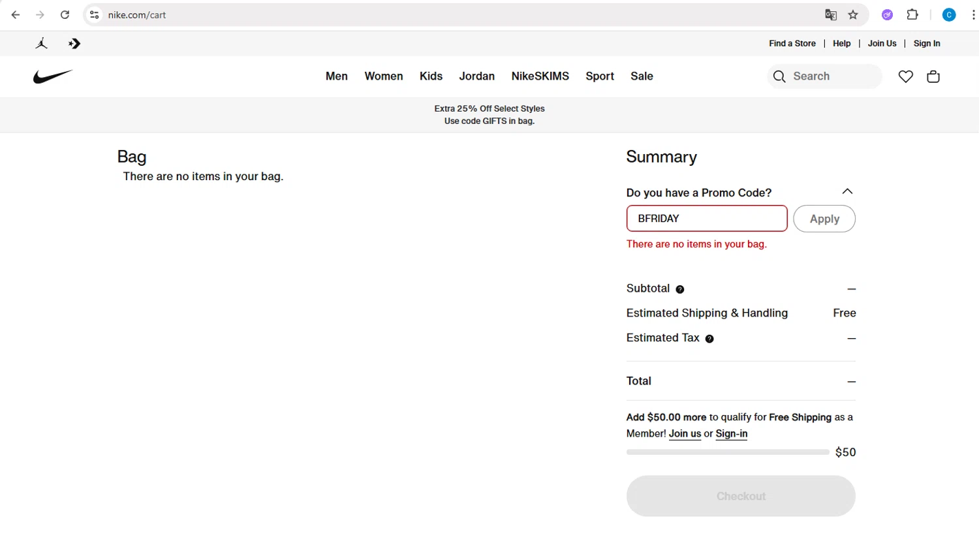
Task: Open the purple extension icon
Action: (887, 14)
